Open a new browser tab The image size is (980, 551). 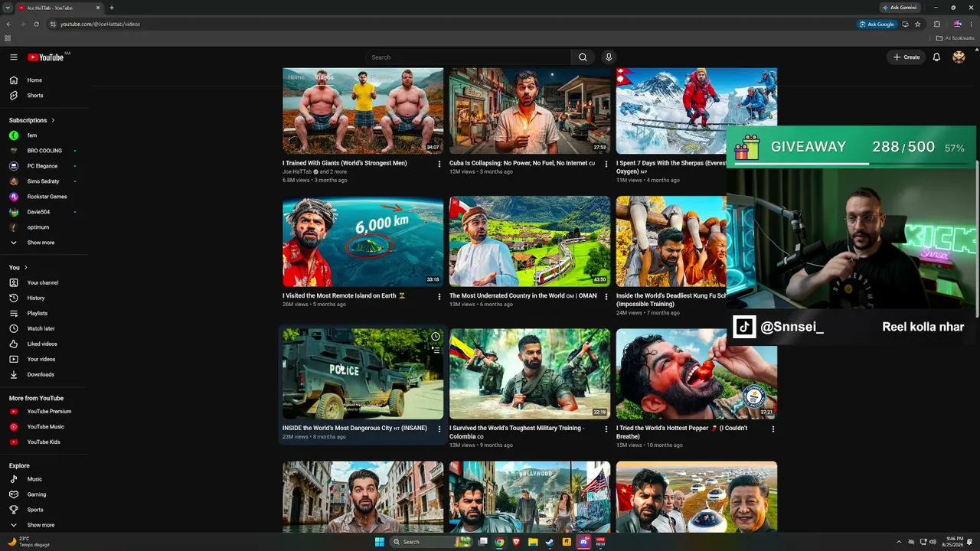pyautogui.click(x=112, y=8)
